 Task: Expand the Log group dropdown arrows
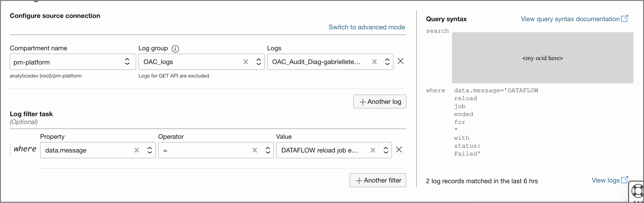(x=259, y=62)
